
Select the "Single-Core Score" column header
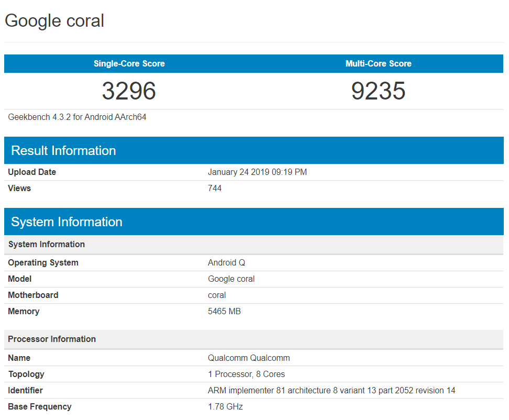pyautogui.click(x=129, y=63)
